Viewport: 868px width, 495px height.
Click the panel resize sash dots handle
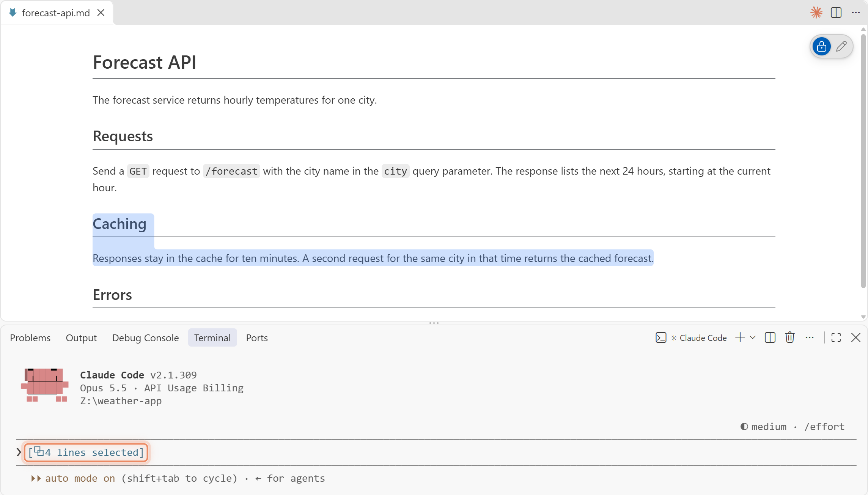click(434, 323)
